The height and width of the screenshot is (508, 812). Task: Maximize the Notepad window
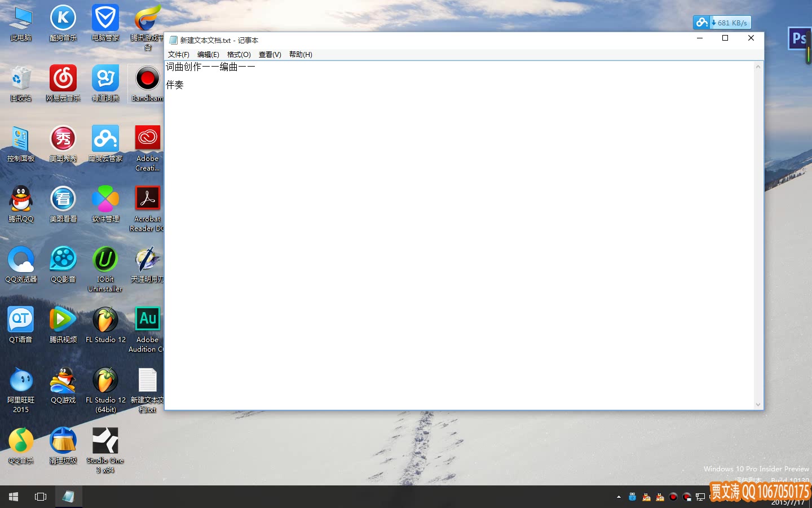pyautogui.click(x=725, y=38)
